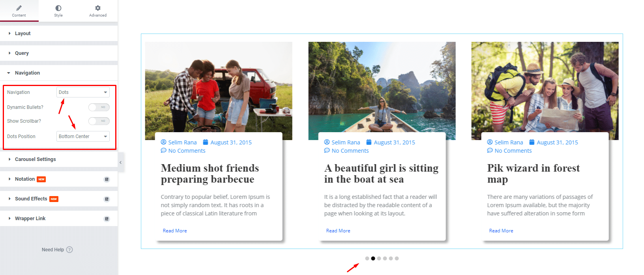The height and width of the screenshot is (275, 644).
Task: Turn on the Show Scrollbar switch
Action: [x=99, y=121]
